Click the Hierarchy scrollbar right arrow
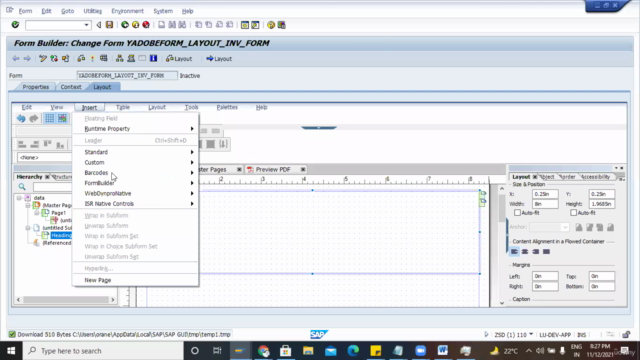The height and width of the screenshot is (360, 640). tap(113, 300)
